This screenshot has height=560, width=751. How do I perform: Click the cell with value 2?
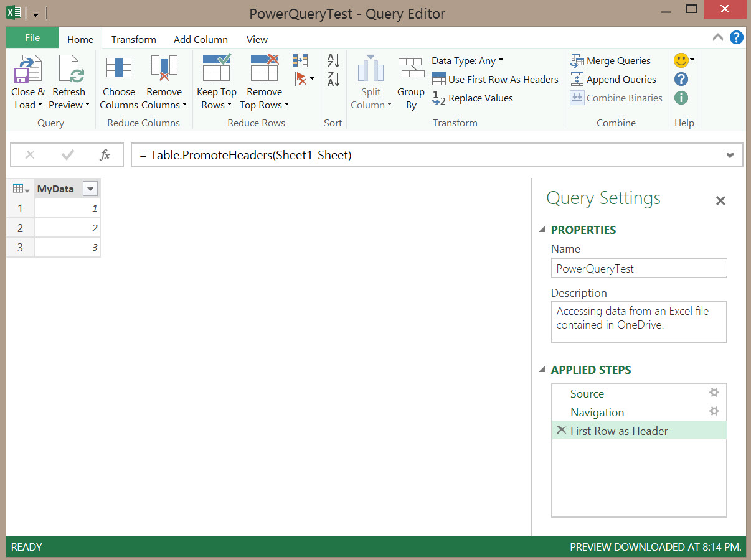coord(67,228)
